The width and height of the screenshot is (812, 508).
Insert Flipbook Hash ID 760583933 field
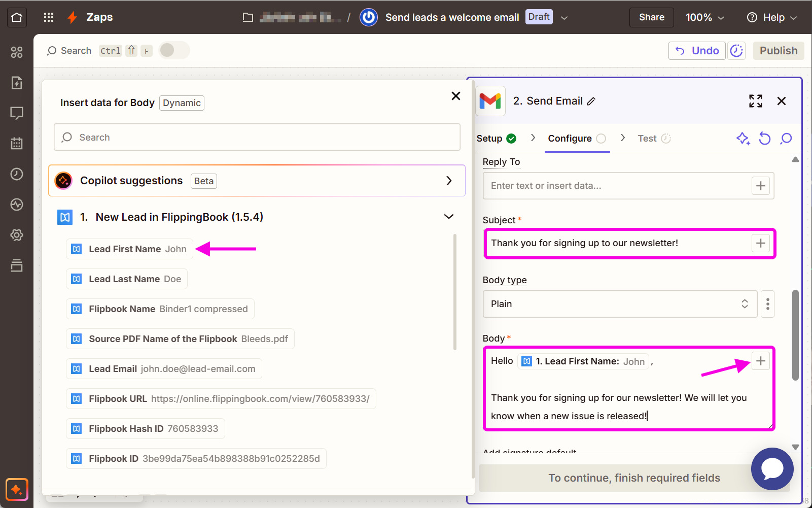point(146,428)
